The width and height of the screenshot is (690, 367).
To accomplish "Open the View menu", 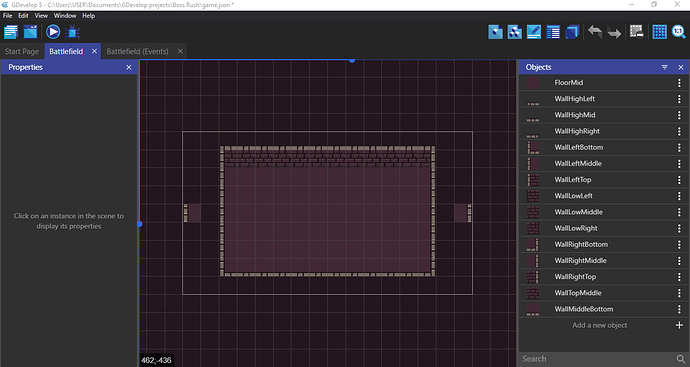I will (x=41, y=15).
